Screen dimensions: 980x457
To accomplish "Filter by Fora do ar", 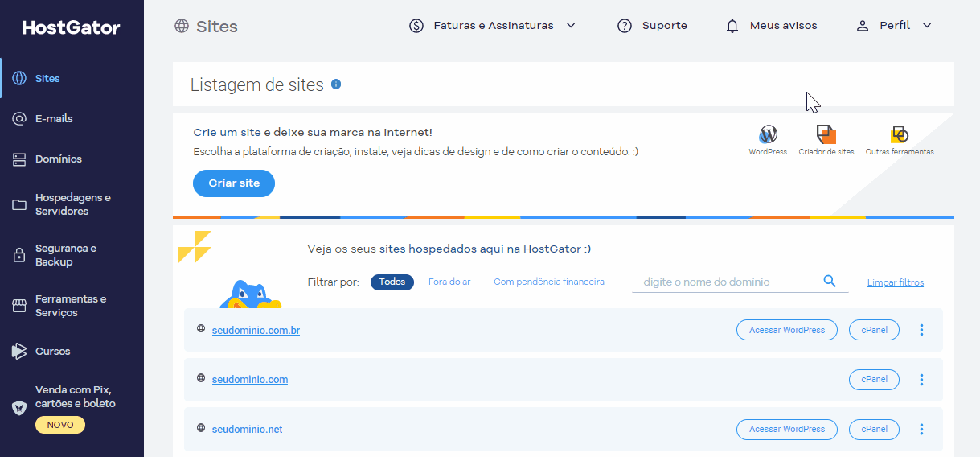I will tap(449, 282).
